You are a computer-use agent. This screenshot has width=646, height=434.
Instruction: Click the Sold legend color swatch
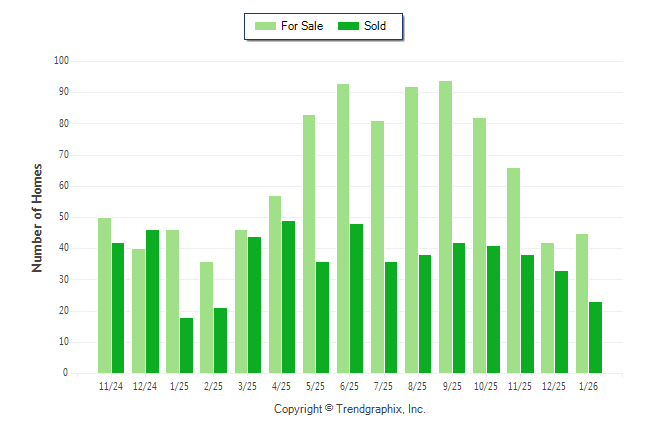[349, 26]
